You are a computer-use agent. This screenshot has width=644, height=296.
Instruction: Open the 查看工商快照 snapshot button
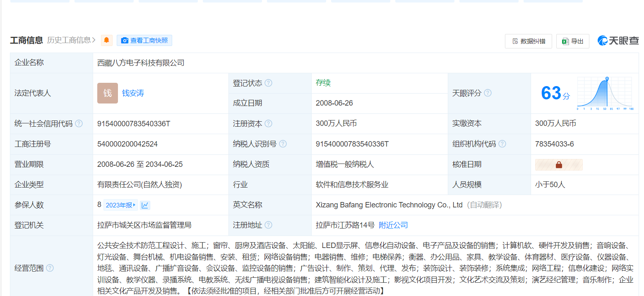pos(144,40)
